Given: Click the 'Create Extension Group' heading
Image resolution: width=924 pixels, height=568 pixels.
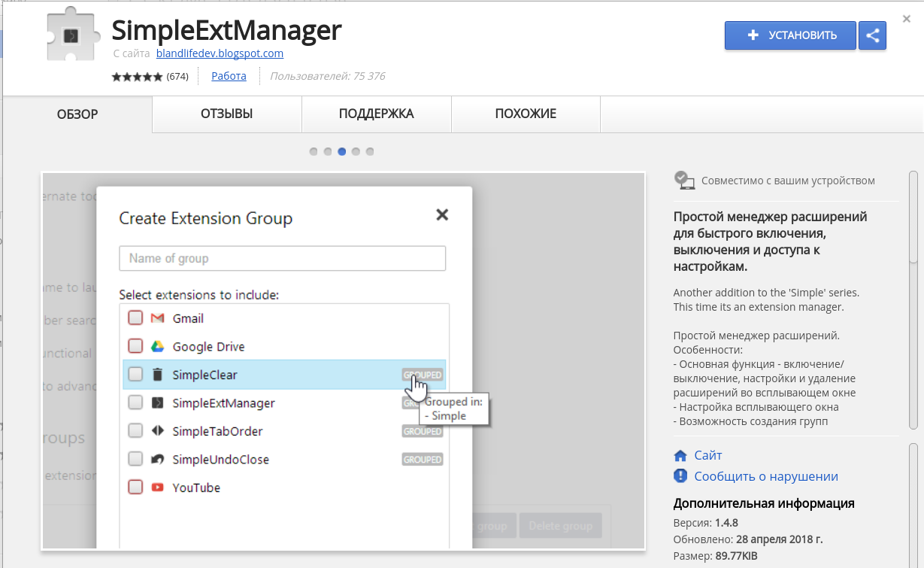Looking at the screenshot, I should point(206,219).
